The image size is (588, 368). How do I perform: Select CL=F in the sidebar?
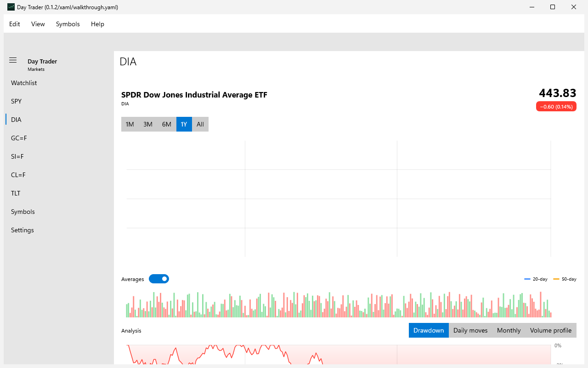(x=59, y=175)
